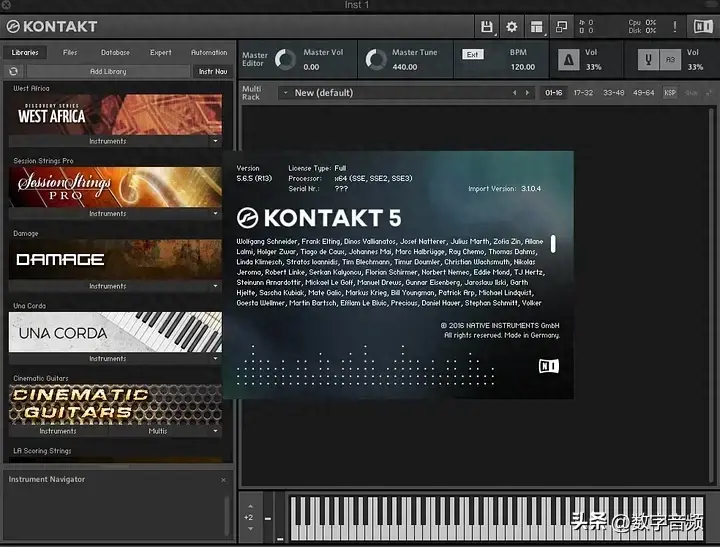
Task: Click the Session Strings Pro banner
Action: (115, 187)
